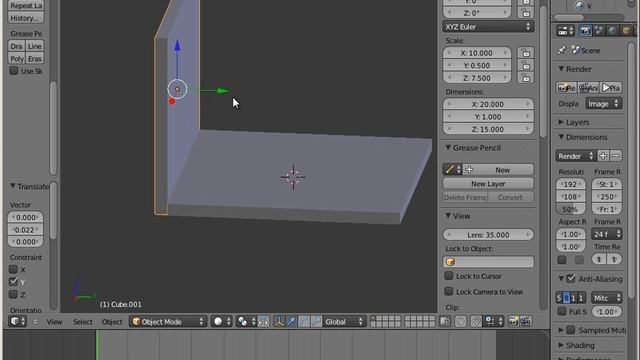Image resolution: width=640 pixels, height=360 pixels.
Task: Click the Scene datablock icon
Action: pos(576,50)
